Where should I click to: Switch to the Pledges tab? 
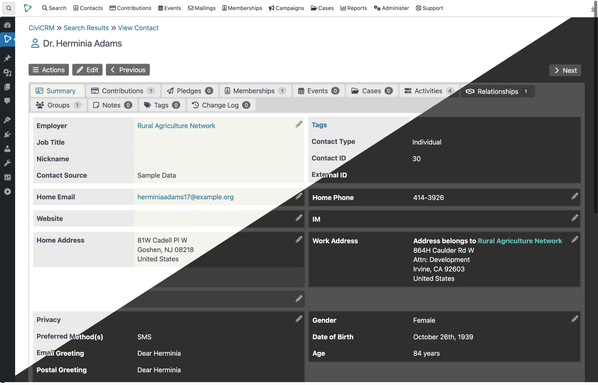(x=190, y=91)
